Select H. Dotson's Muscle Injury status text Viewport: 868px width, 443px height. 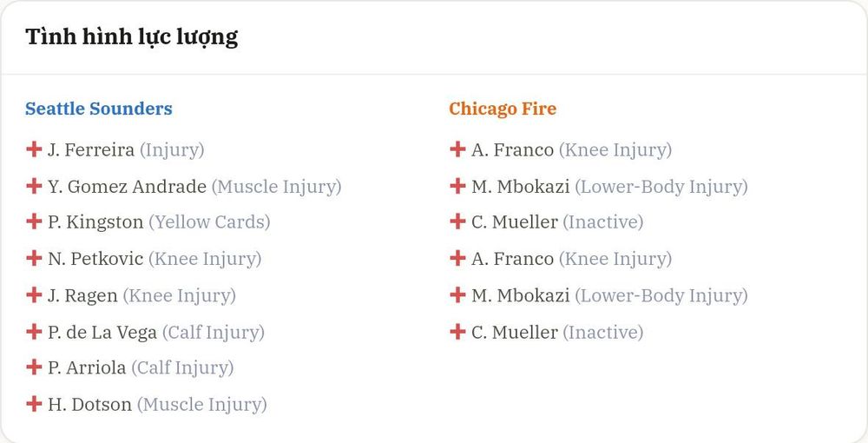click(x=202, y=404)
